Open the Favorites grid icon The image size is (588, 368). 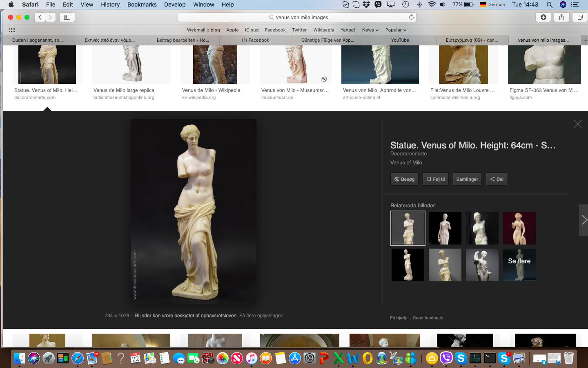click(12, 30)
